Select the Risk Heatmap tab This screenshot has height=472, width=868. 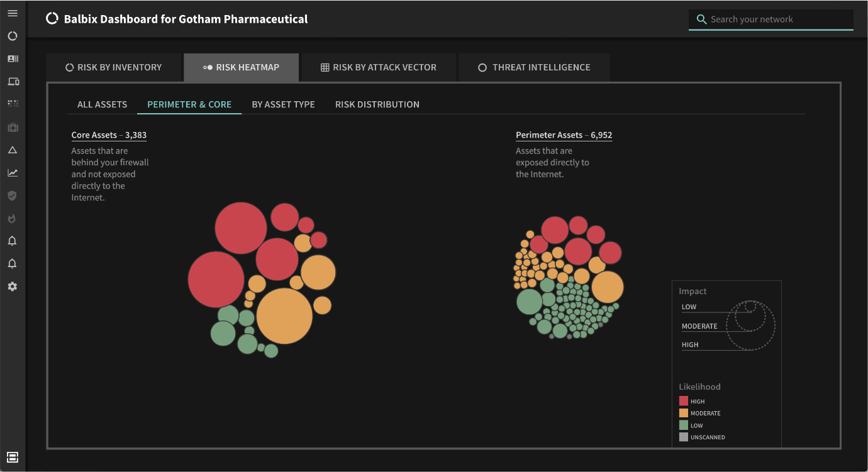click(241, 67)
